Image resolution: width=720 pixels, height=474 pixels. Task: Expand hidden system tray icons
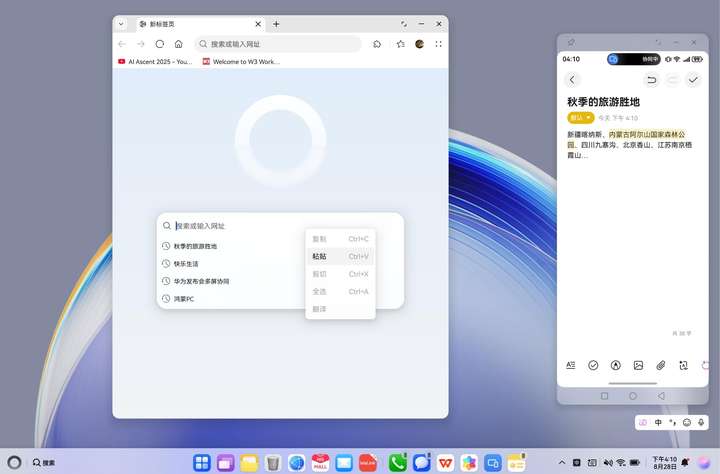[x=561, y=463]
